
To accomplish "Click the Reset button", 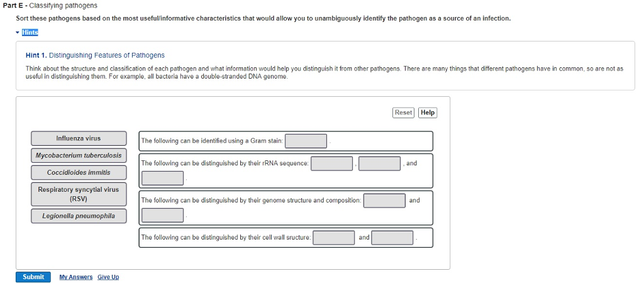I will coord(403,113).
